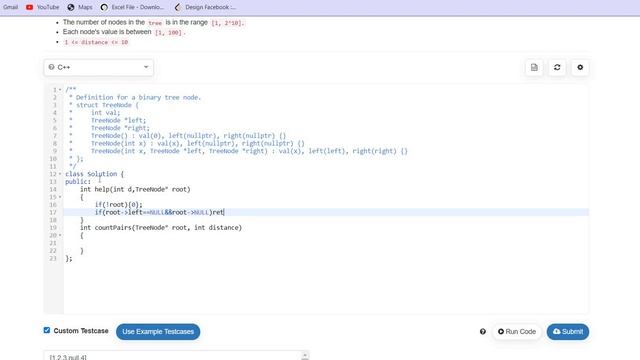This screenshot has height=360, width=640.
Task: Click inside the custom testcase input box
Action: pyautogui.click(x=173, y=356)
